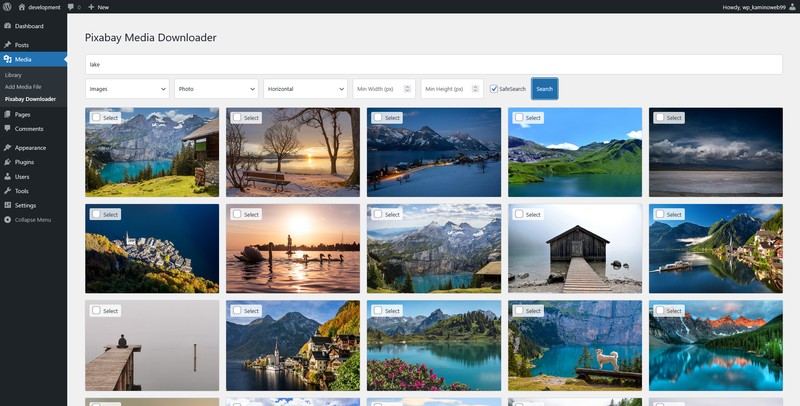Open the Add Media File link

click(x=23, y=87)
